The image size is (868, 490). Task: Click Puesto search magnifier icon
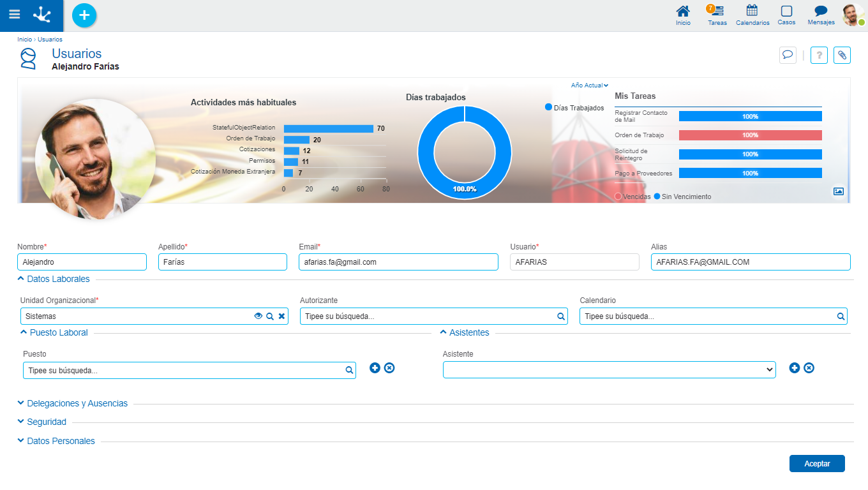(x=349, y=370)
